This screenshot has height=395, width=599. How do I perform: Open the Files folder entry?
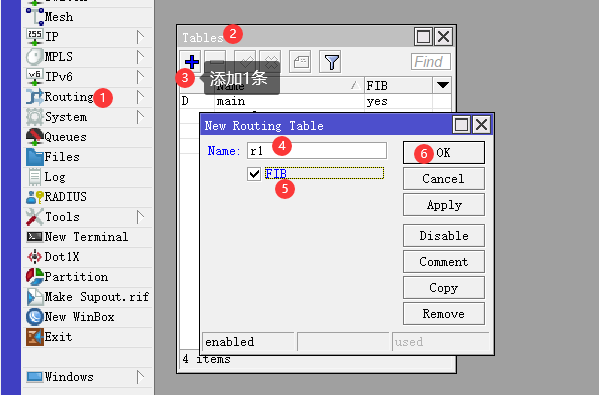88,157
